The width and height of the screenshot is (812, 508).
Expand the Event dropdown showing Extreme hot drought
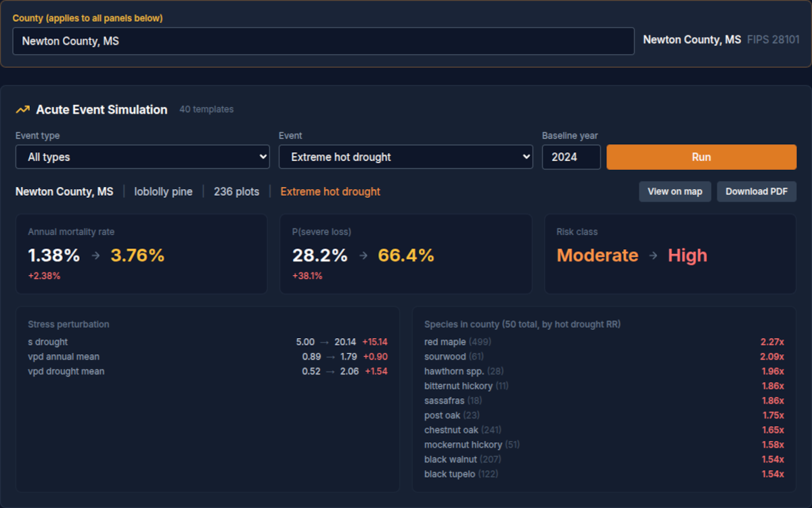click(405, 157)
